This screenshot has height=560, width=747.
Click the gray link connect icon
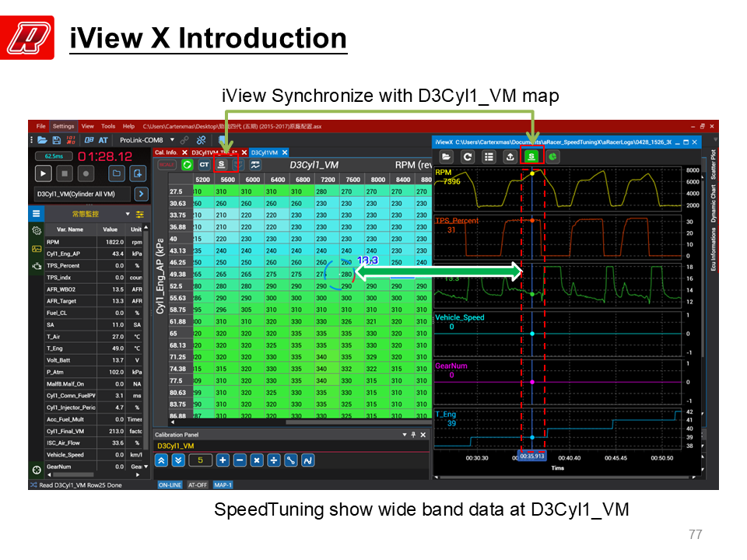coord(184,140)
